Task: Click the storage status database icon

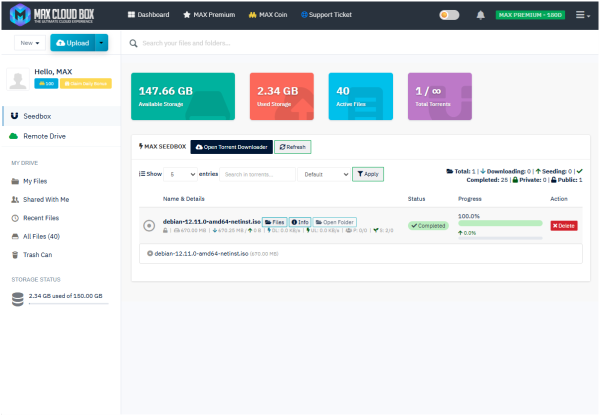Action: tap(17, 297)
